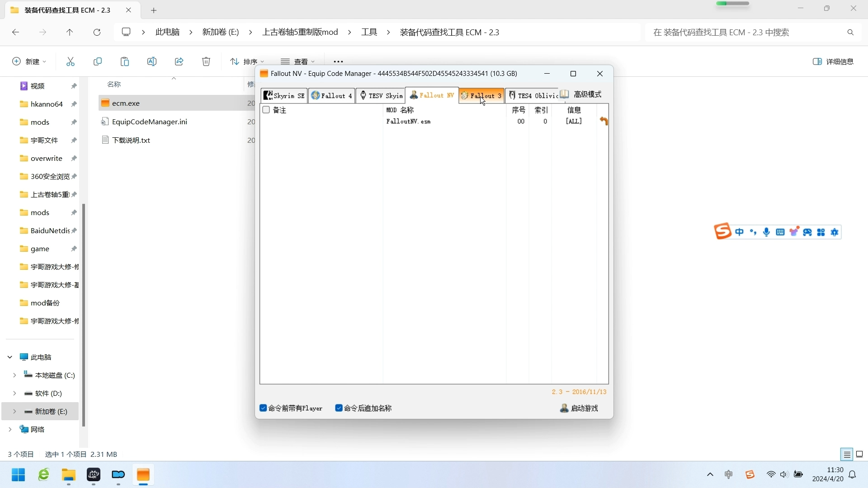Click the Share icon in Explorer toolbar
Screen dimensions: 868x488
click(179, 61)
